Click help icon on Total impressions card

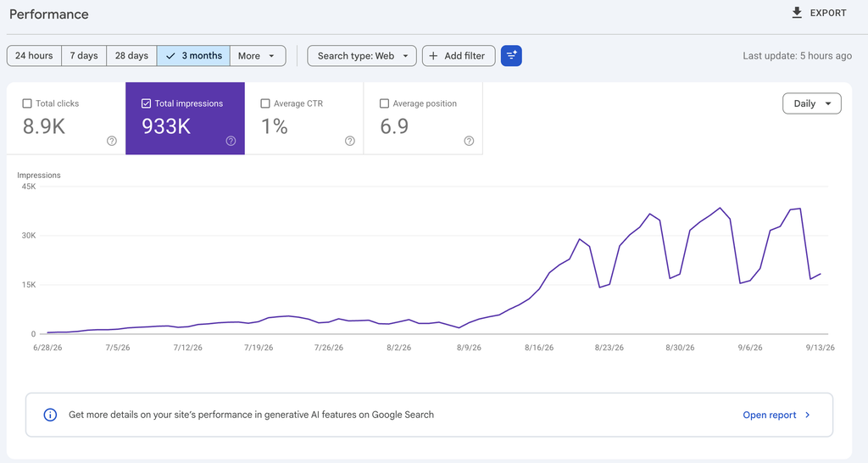click(231, 141)
